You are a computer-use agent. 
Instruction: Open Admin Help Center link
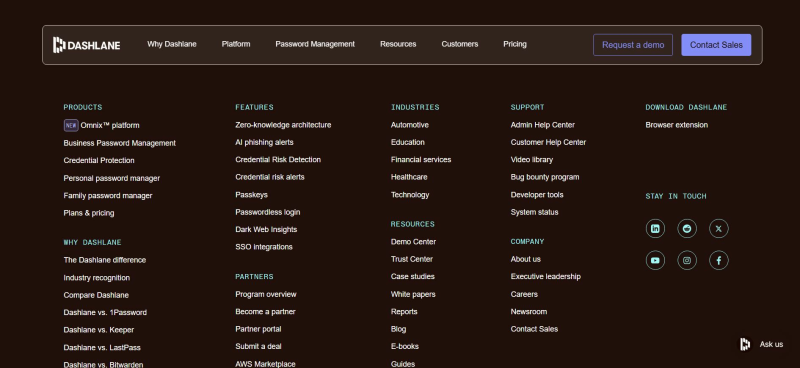click(543, 125)
